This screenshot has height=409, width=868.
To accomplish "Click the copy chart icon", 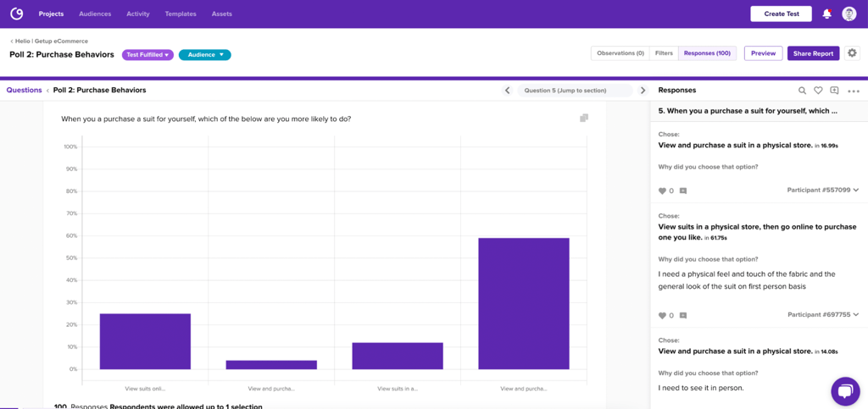I will (x=584, y=118).
